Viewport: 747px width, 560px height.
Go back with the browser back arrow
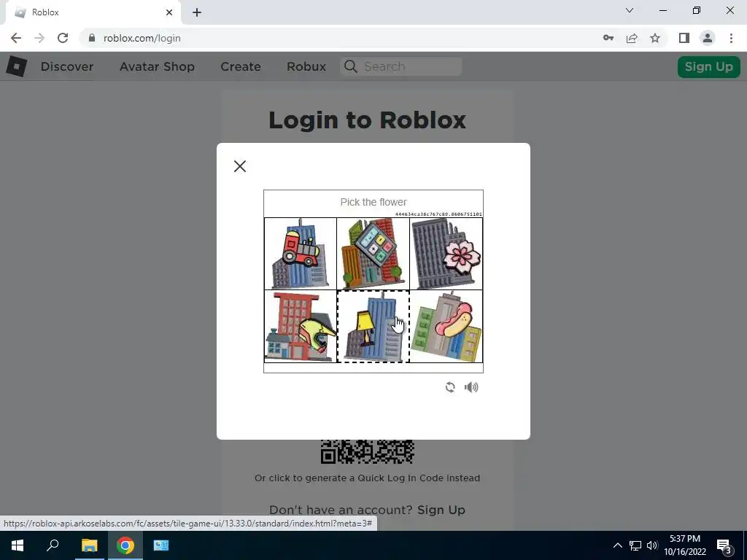pos(16,38)
